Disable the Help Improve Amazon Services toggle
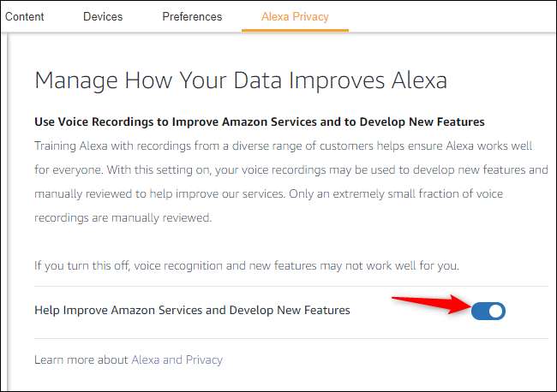The width and height of the screenshot is (557, 392). 488,311
